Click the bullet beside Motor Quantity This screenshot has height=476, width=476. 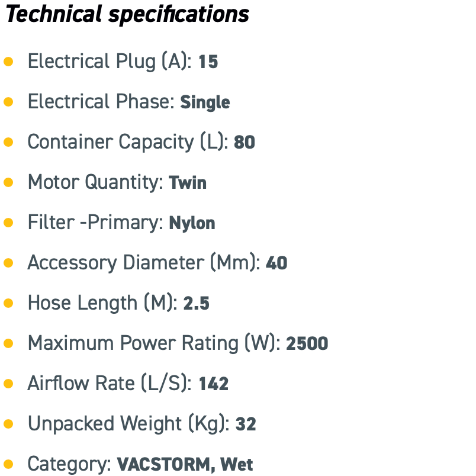tap(8, 182)
